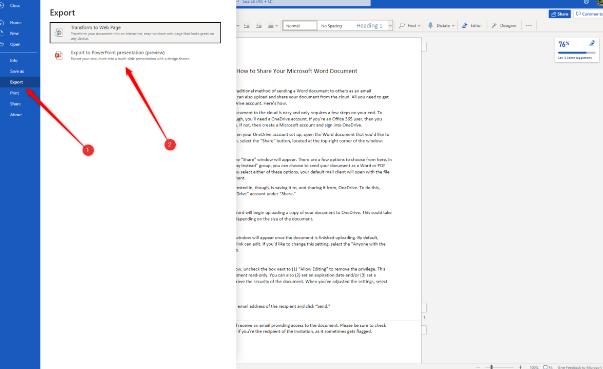This screenshot has height=369, width=603.
Task: Expand the Dictate dropdown arrow
Action: pyautogui.click(x=453, y=26)
